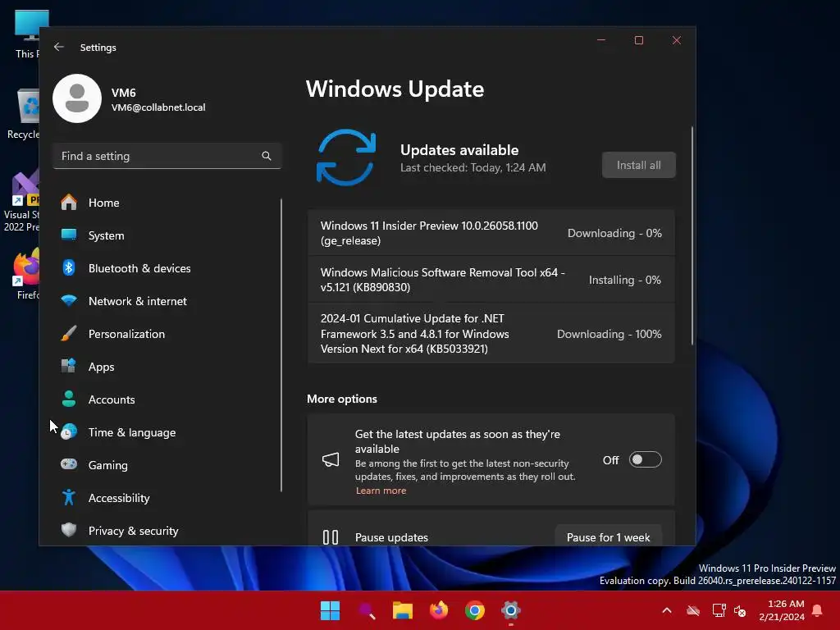Screen dimensions: 840x630
Task: Select the This PC desktop icon
Action: click(27, 34)
